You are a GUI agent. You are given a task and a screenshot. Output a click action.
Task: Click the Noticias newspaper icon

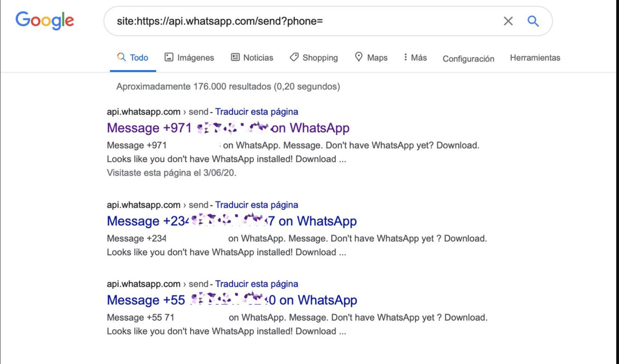coord(235,57)
